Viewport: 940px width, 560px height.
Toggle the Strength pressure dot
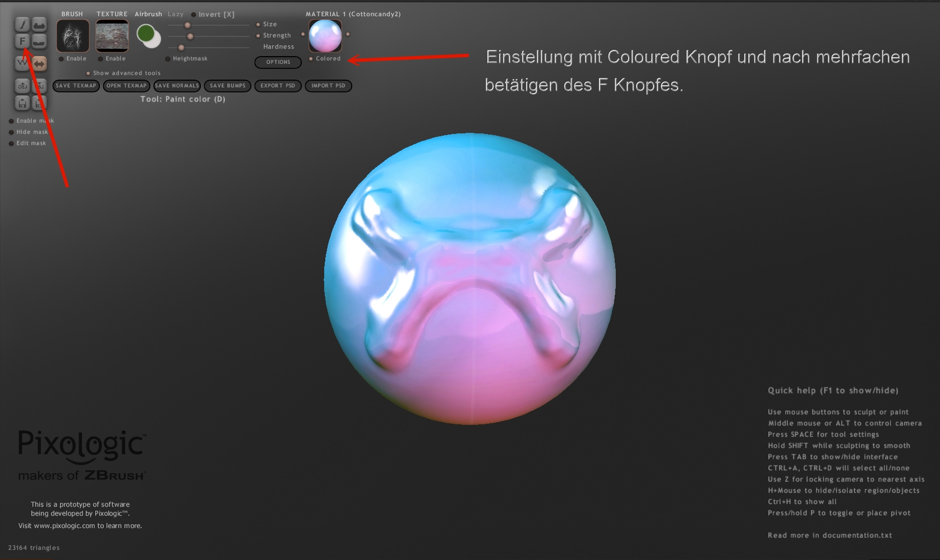tap(258, 36)
